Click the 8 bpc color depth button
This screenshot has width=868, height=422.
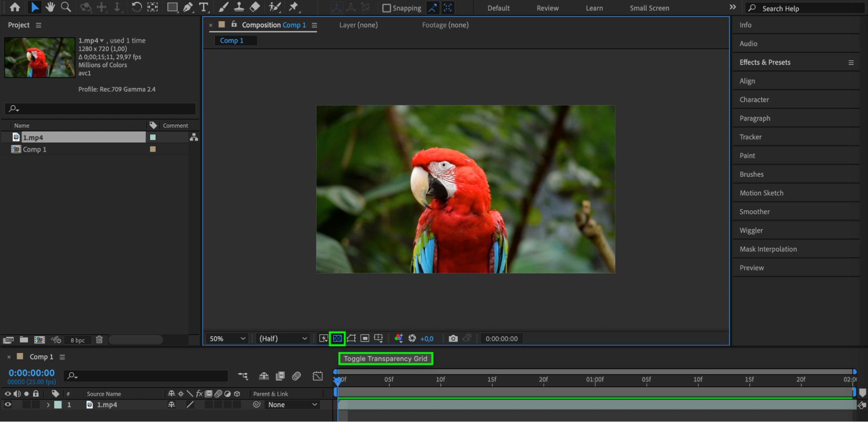[x=78, y=340]
